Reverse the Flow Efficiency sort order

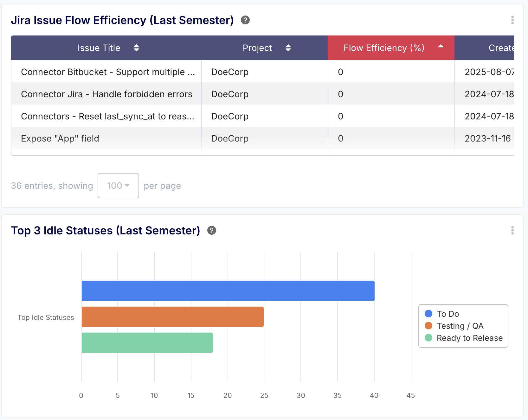(x=441, y=48)
